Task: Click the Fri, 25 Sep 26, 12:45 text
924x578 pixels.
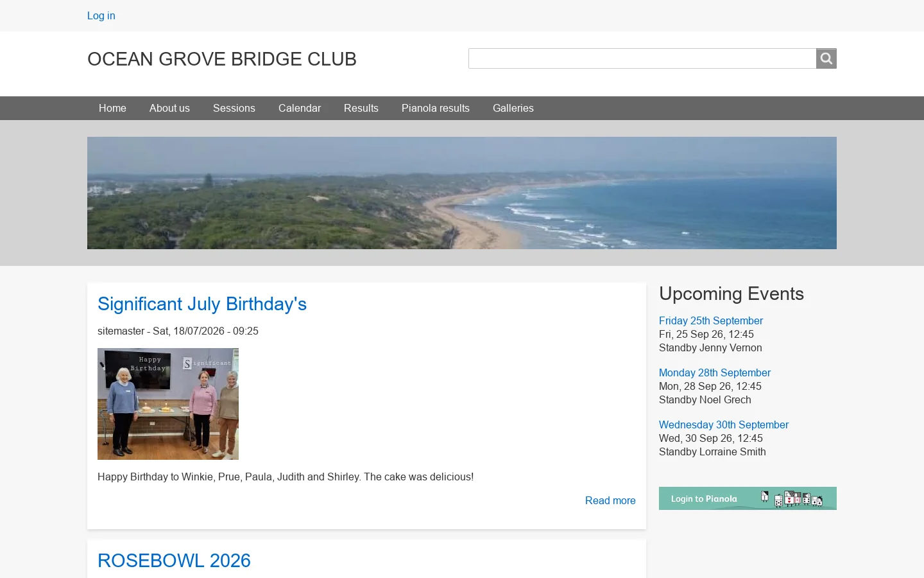Action: click(x=706, y=334)
